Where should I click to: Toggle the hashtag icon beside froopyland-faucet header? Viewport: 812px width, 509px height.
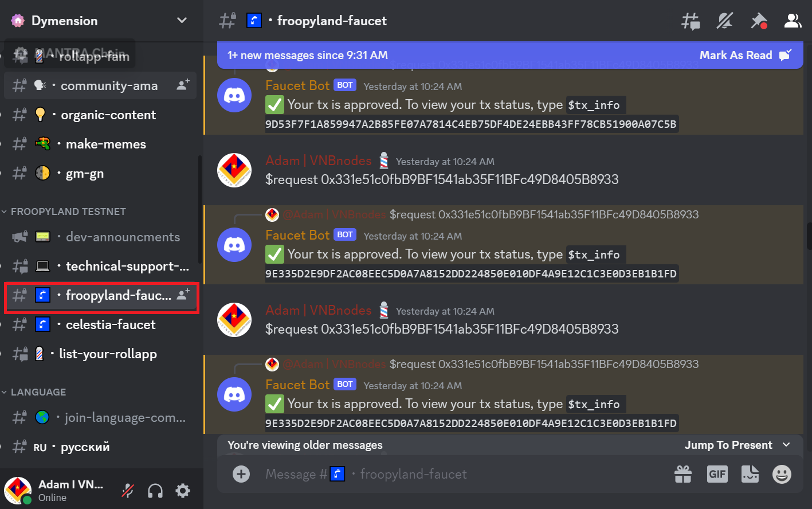227,20
